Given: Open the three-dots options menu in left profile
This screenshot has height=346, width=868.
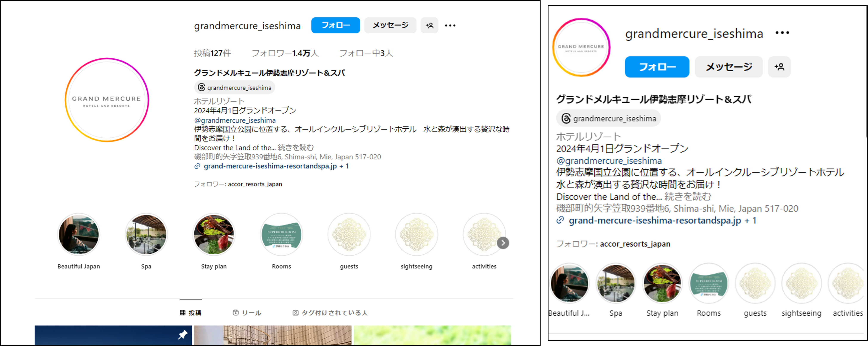Looking at the screenshot, I should 450,25.
